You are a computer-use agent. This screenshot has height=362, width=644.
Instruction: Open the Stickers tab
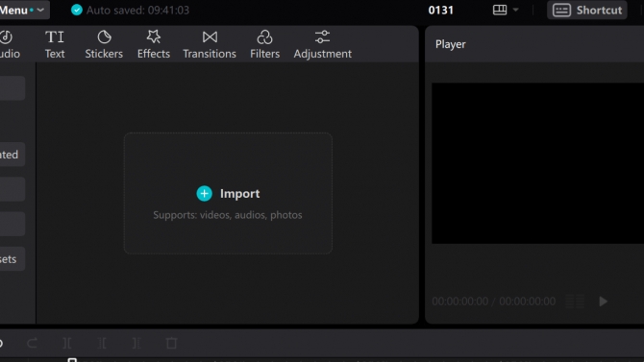tap(104, 44)
